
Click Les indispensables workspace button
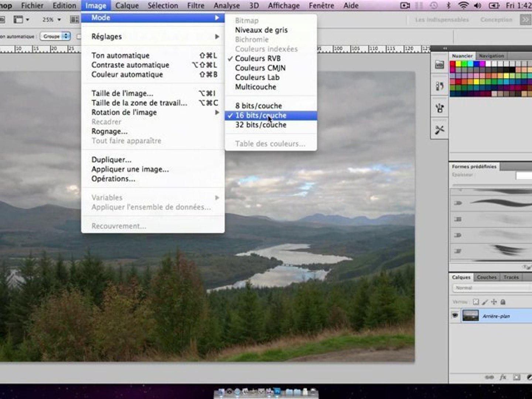tap(442, 20)
